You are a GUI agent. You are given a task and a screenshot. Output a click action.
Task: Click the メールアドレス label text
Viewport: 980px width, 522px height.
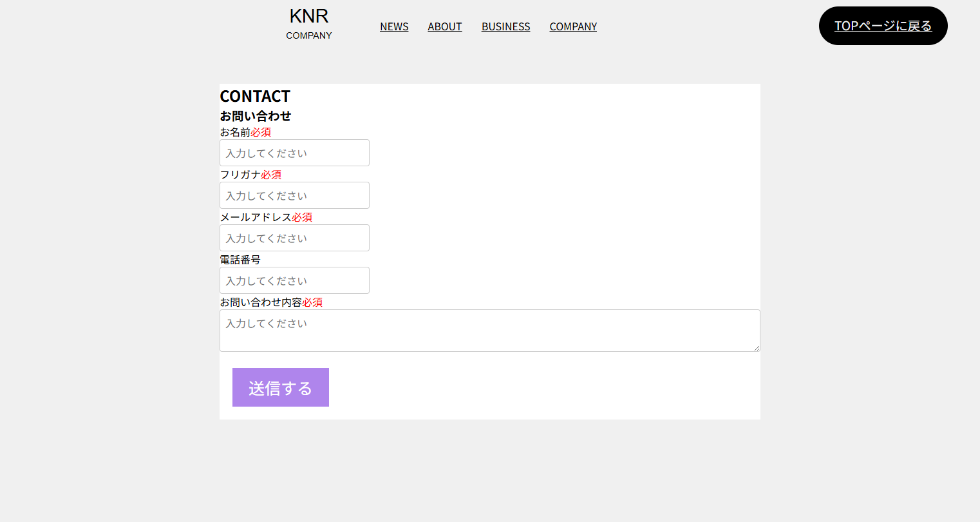point(256,217)
